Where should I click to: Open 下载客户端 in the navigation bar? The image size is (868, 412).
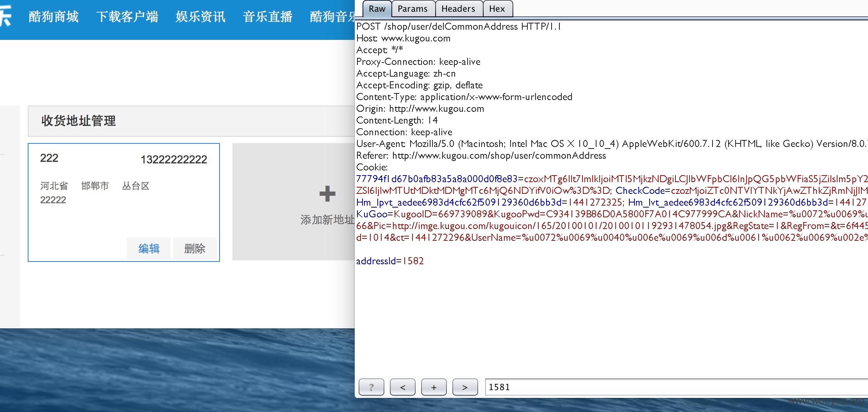pos(127,16)
